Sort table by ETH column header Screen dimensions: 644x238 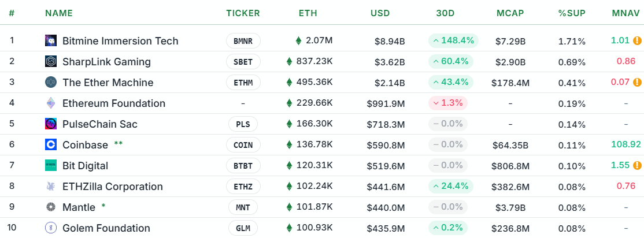click(x=308, y=13)
